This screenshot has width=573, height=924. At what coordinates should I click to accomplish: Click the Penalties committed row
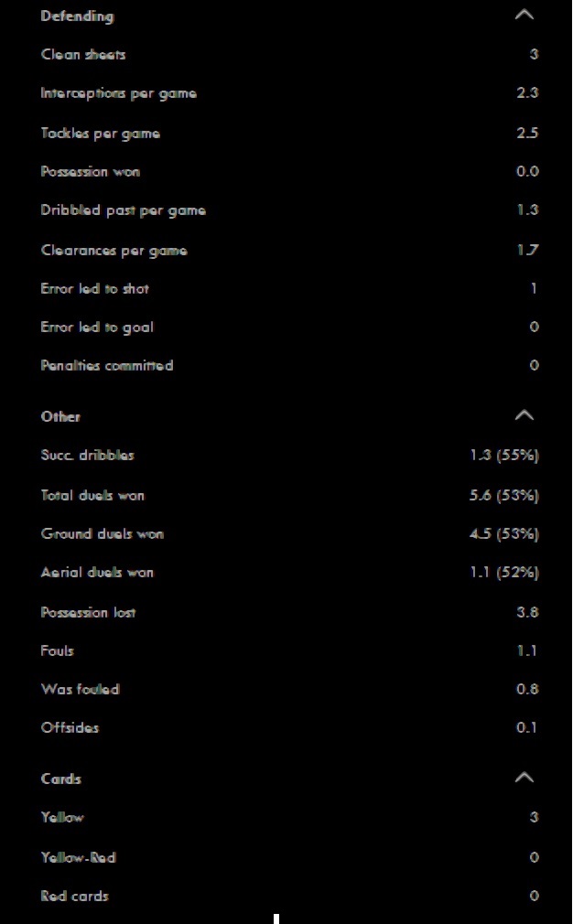coord(289,365)
